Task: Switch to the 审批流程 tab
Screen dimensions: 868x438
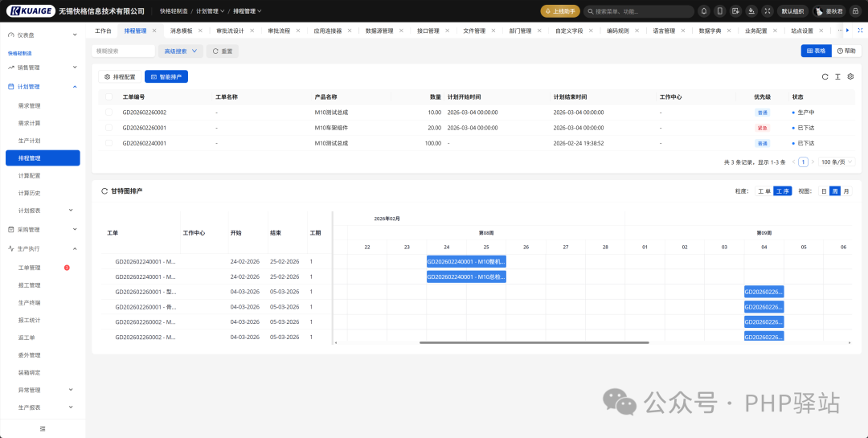Action: point(278,31)
